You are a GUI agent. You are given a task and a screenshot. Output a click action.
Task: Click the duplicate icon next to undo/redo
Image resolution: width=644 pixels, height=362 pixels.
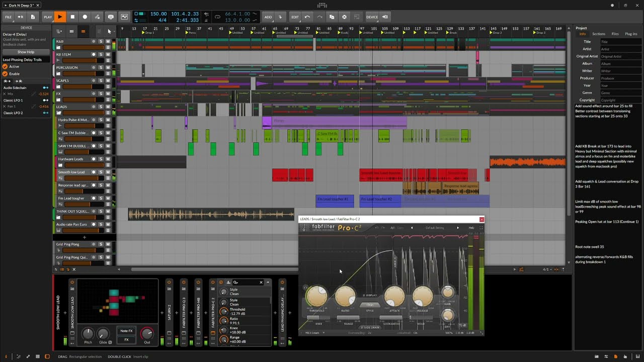pos(332,17)
